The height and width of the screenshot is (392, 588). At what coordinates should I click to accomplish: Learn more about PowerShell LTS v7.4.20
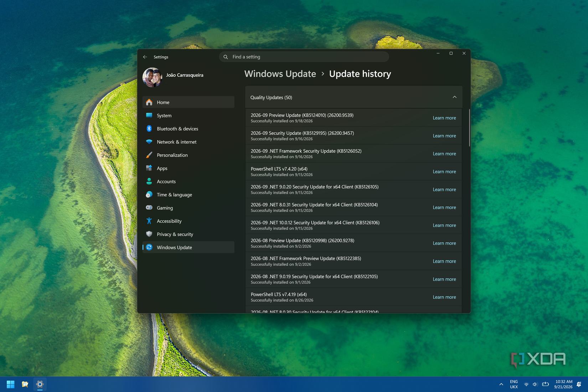[444, 172]
